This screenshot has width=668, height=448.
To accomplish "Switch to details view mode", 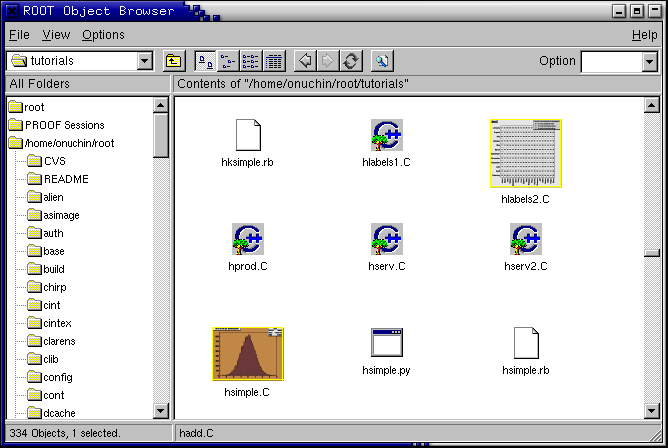I will (x=273, y=61).
